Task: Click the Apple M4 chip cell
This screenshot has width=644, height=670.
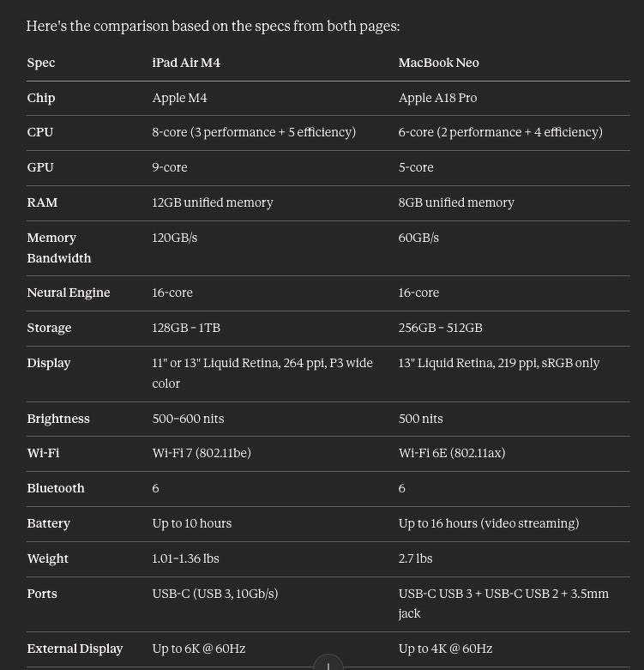Action: tap(179, 98)
